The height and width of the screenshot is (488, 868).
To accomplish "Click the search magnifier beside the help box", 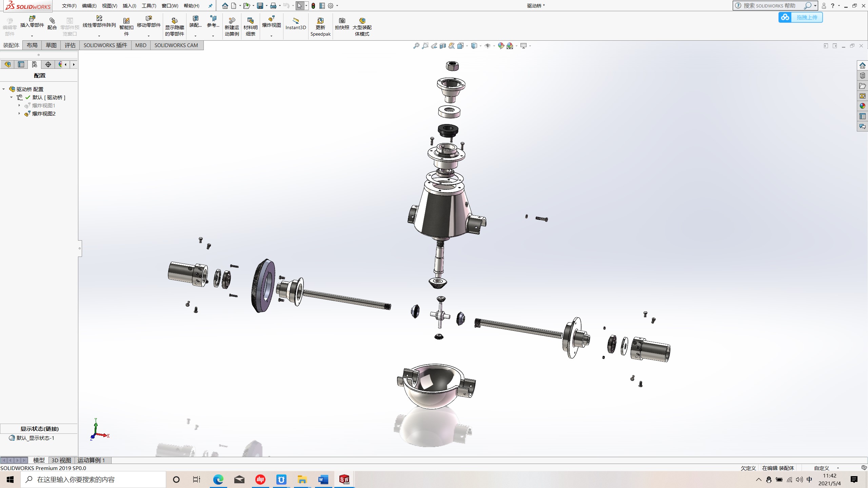I will click(808, 6).
